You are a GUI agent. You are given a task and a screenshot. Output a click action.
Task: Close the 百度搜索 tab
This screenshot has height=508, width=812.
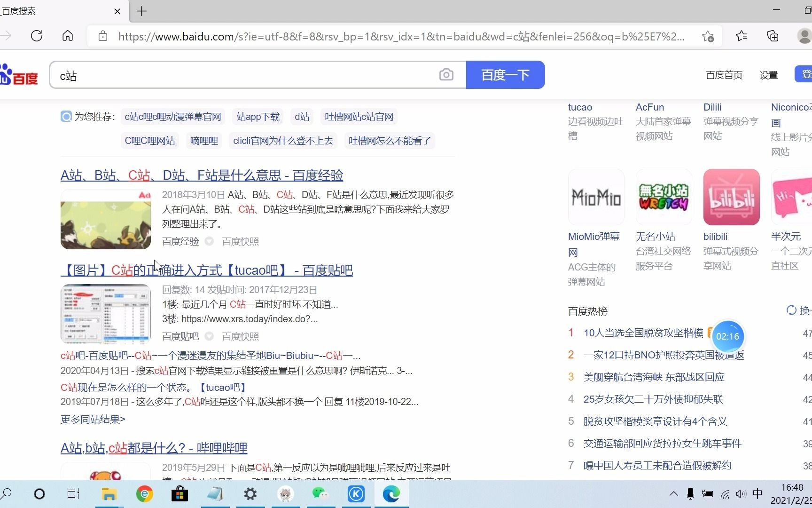tap(117, 11)
